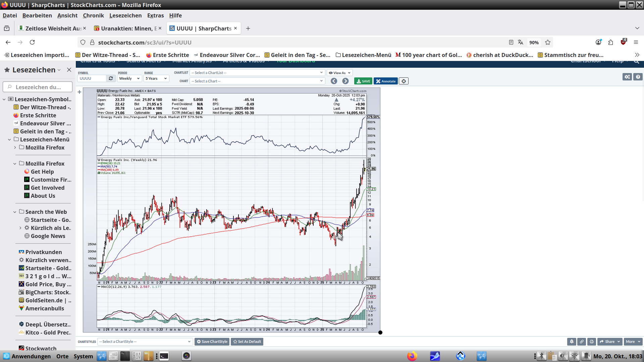Open the Range dropdown showing 5 Years
The image size is (644, 362).
click(156, 78)
